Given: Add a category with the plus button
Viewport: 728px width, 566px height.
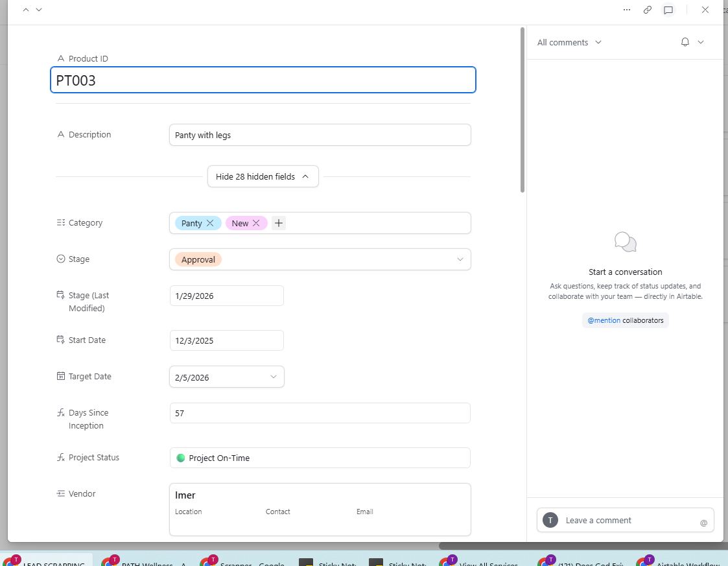Looking at the screenshot, I should pyautogui.click(x=279, y=223).
